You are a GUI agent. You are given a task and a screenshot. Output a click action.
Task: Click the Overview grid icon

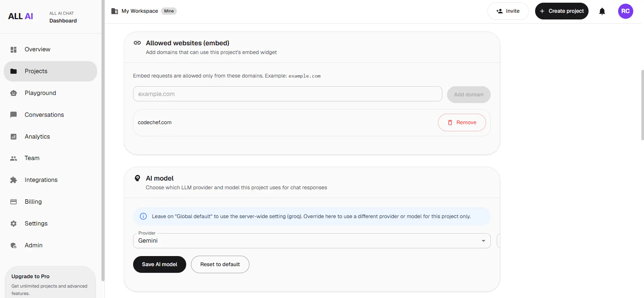point(13,50)
